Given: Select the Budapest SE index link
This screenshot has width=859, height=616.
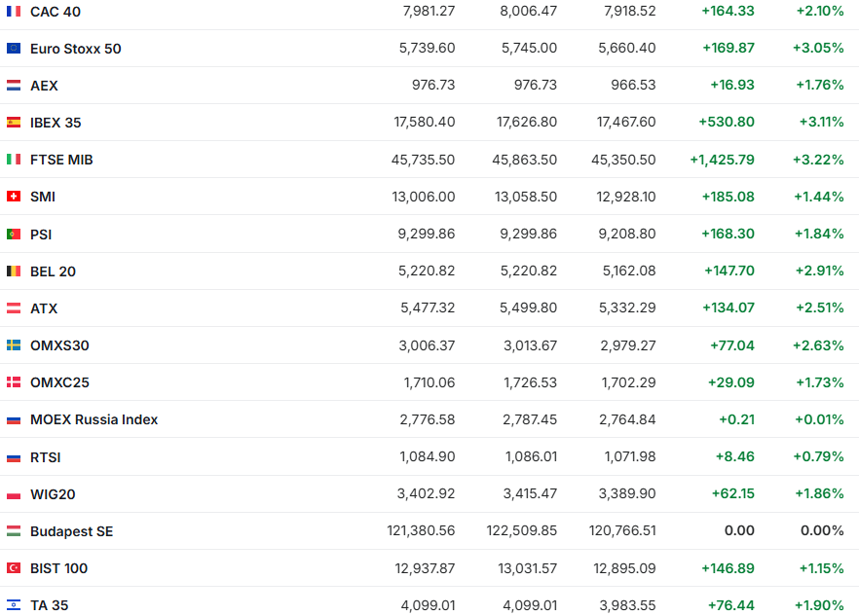Looking at the screenshot, I should pos(71,531).
